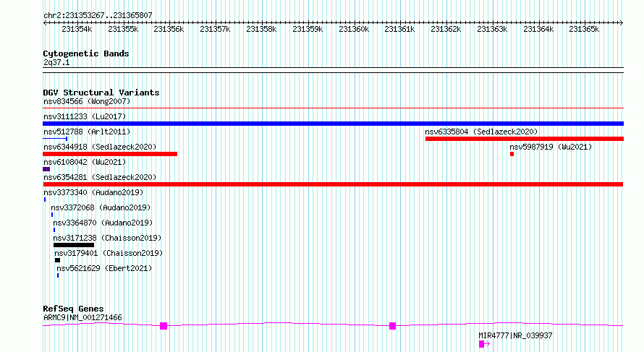Click the MIR4777 magenta arrow glyph
Image resolution: width=644 pixels, height=352 pixels.
(x=484, y=344)
